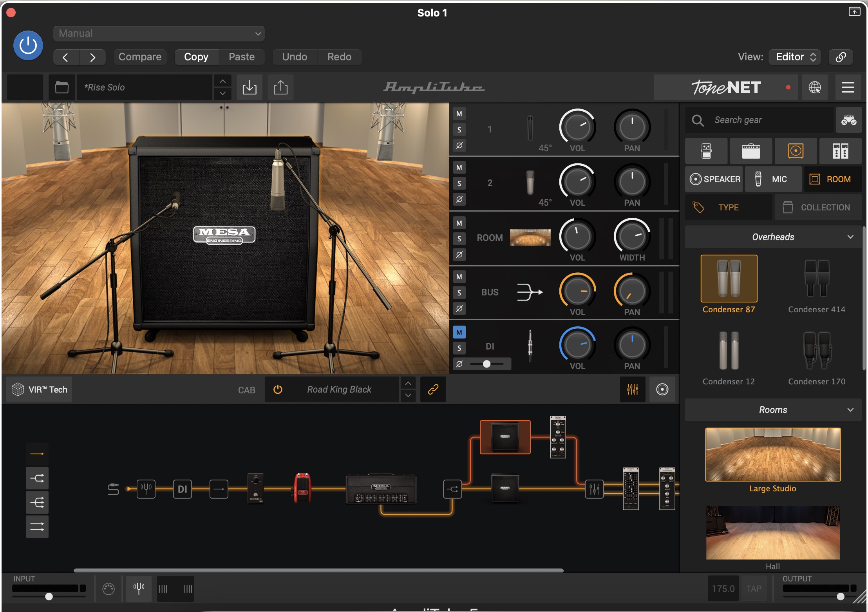Select Condenser 87 overhead mics
Viewport: 868px width, 612px height.
729,284
